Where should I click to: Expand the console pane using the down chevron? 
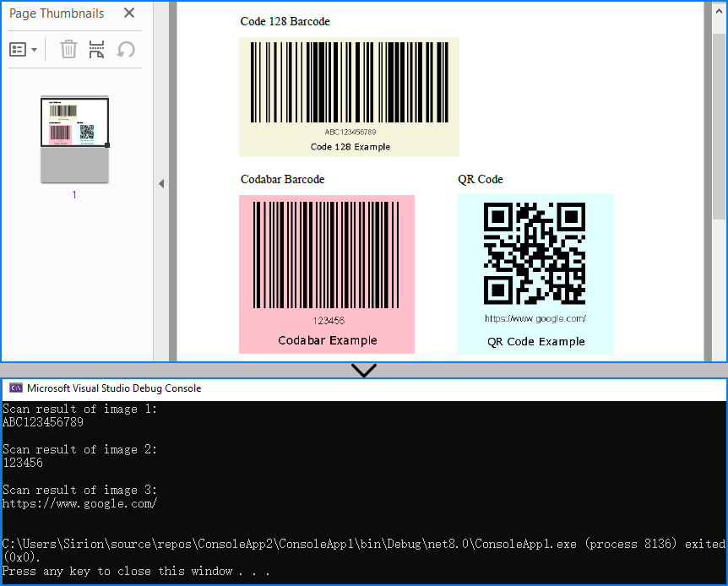pyautogui.click(x=363, y=371)
